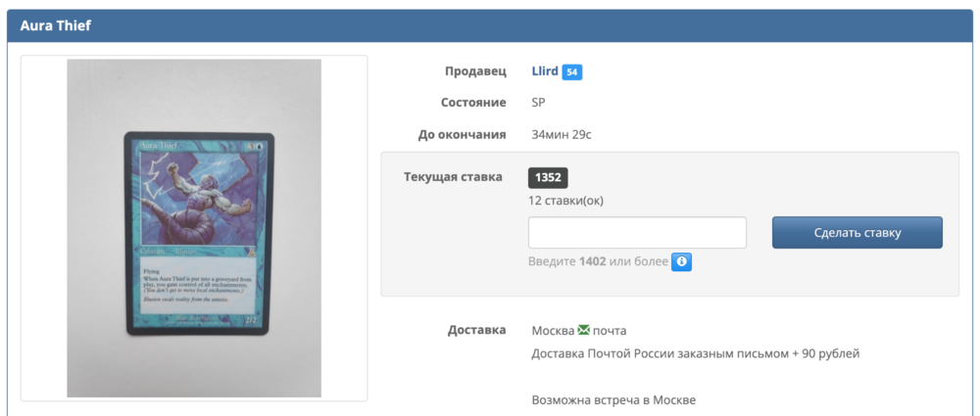Image resolution: width=980 pixels, height=416 pixels.
Task: Click the seller rating badge 54
Action: point(572,71)
